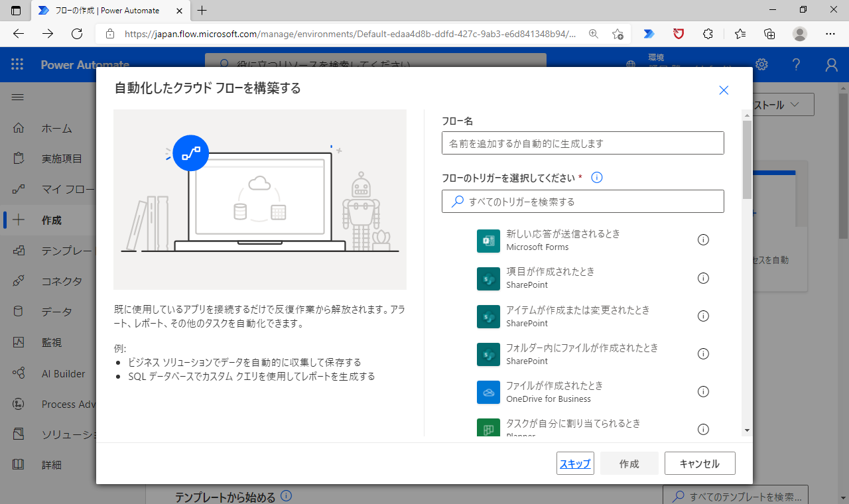The width and height of the screenshot is (849, 504).
Task: Click browser zoom magnifier icon
Action: (594, 34)
